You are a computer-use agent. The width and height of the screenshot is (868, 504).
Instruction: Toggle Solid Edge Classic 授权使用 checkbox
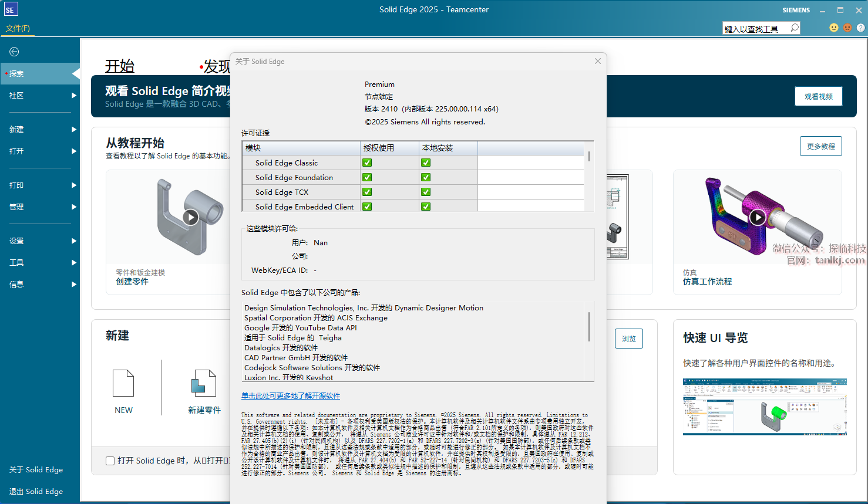[x=367, y=163]
